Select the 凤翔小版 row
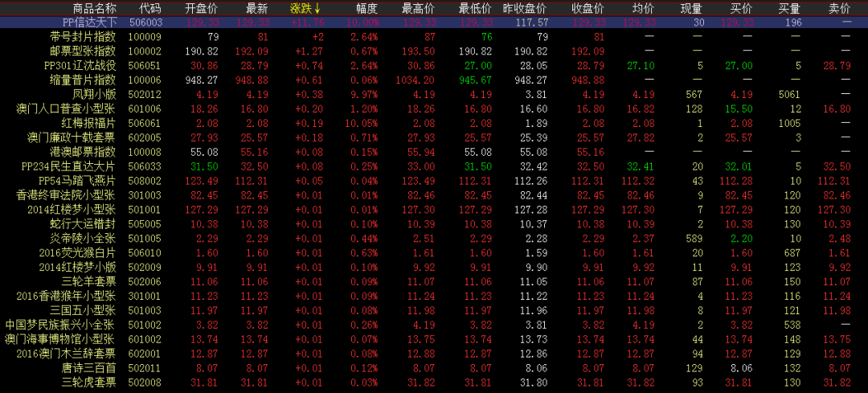 tap(434, 94)
